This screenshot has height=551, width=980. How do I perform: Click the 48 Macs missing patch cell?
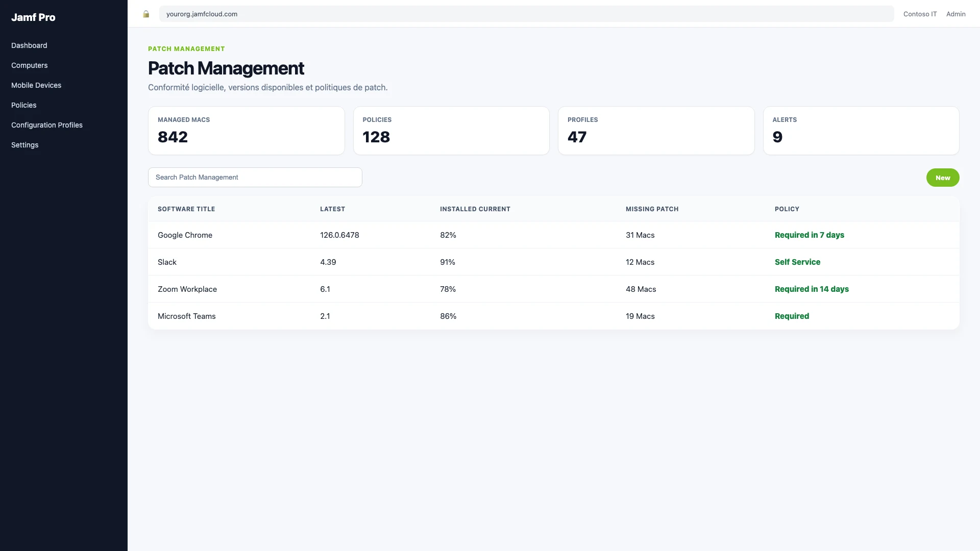641,289
